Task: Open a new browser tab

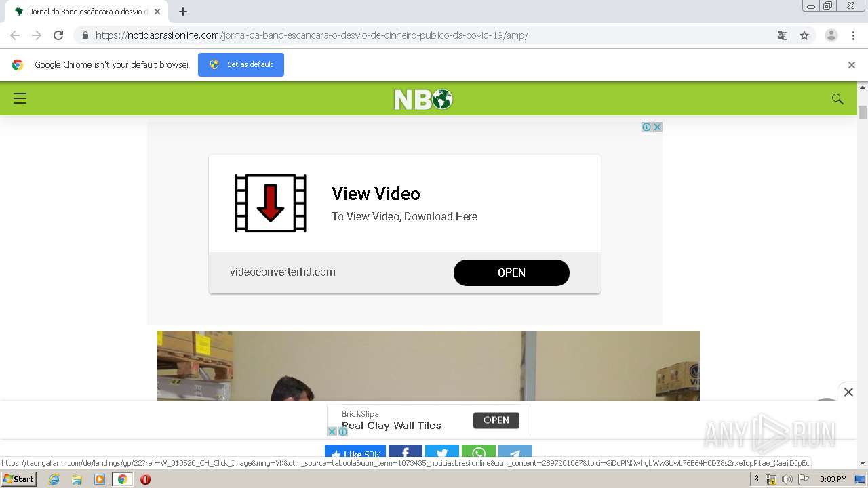Action: point(183,12)
